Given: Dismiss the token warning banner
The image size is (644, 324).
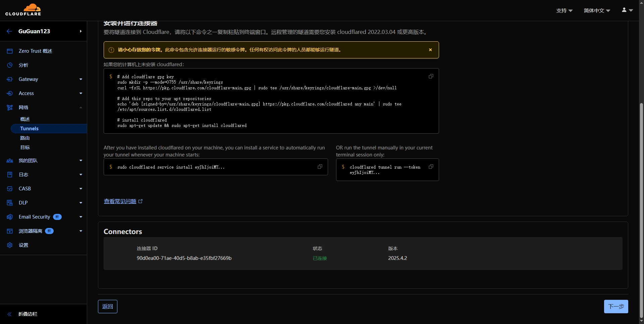Looking at the screenshot, I should [x=430, y=50].
